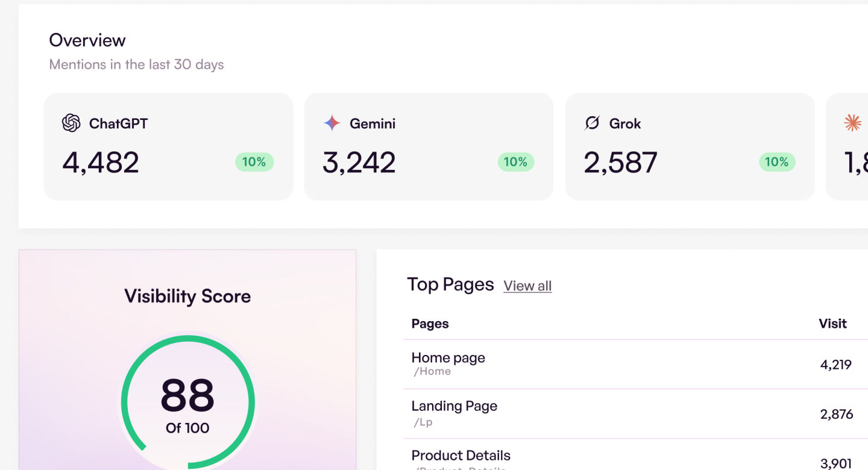Click the "Mentions in the last 30 days" subtitle
This screenshot has height=470, width=868.
[x=136, y=64]
